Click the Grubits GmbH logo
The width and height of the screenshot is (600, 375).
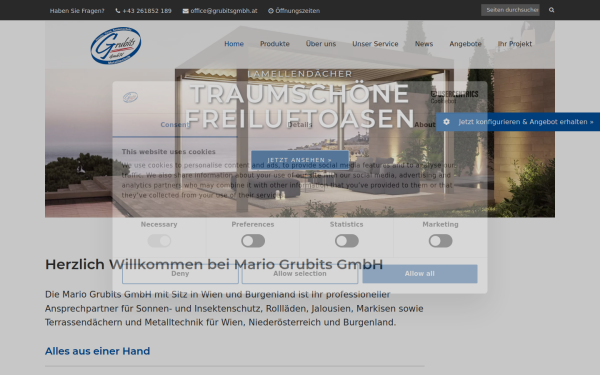click(x=116, y=46)
